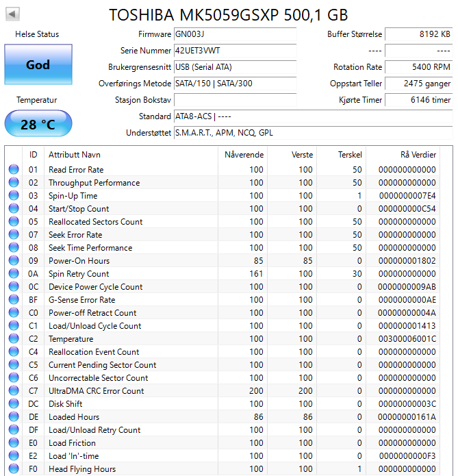This screenshot has height=476, width=458.
Task: Click the Kjørte Timer value field
Action: click(418, 100)
